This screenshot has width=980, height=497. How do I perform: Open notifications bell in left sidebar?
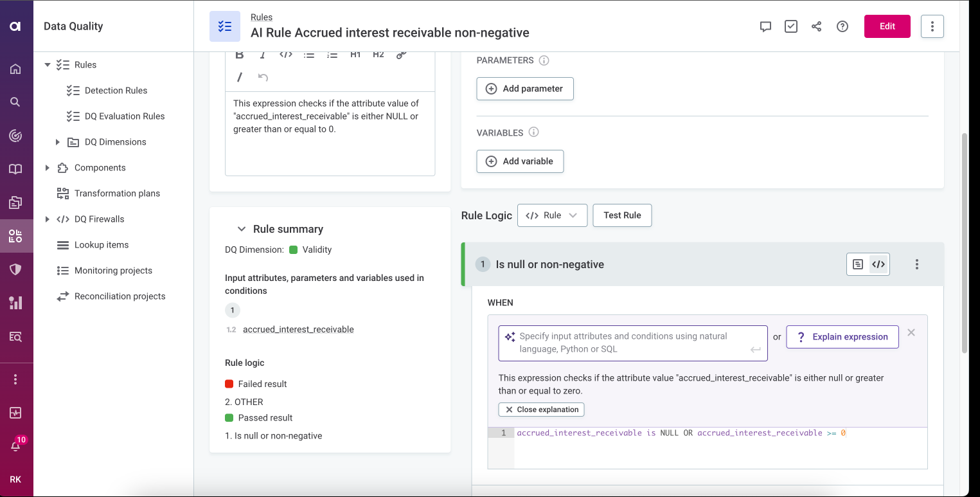pos(16,446)
